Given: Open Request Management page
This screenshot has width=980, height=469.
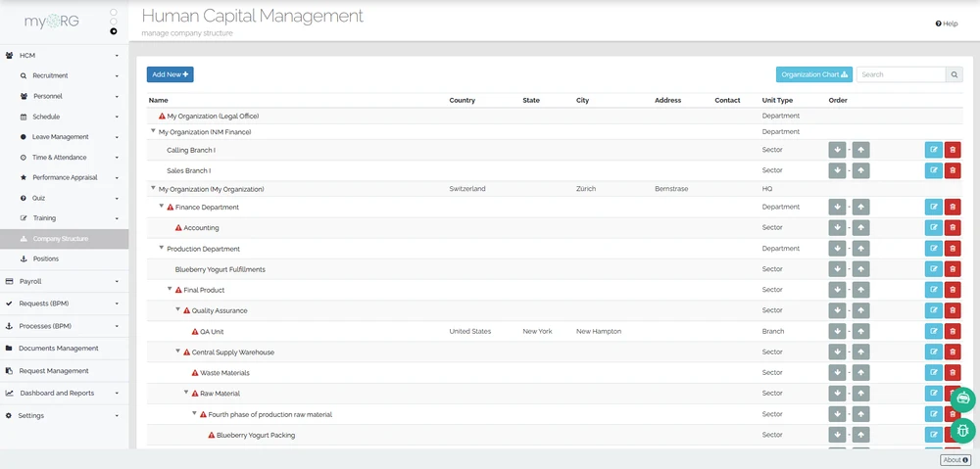Looking at the screenshot, I should [65, 370].
